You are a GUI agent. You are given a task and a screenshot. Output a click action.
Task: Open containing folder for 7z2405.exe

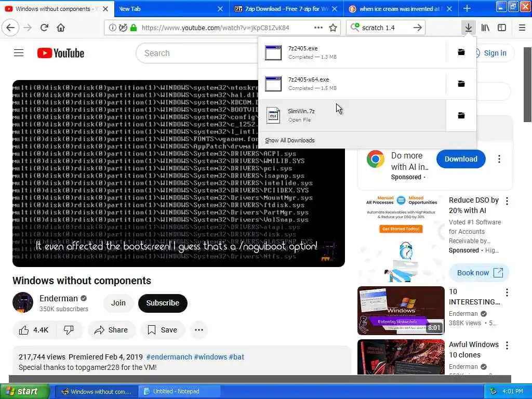(x=461, y=52)
